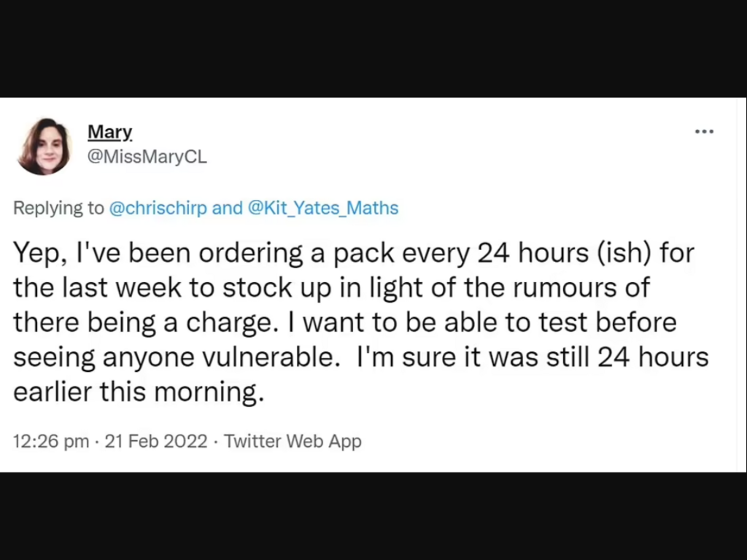This screenshot has width=747, height=560.
Task: Click Mary's profile picture avatar
Action: [44, 146]
